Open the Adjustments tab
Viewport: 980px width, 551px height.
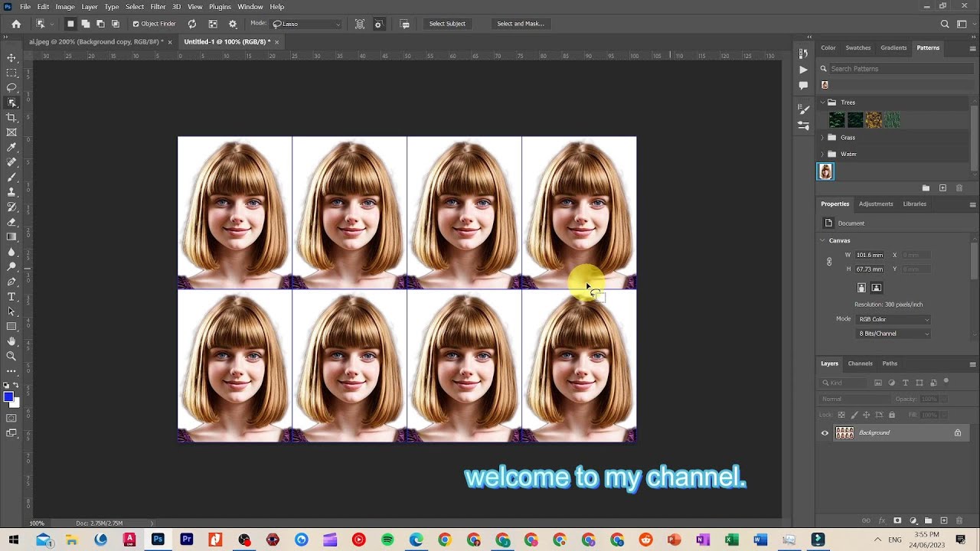[x=876, y=204]
